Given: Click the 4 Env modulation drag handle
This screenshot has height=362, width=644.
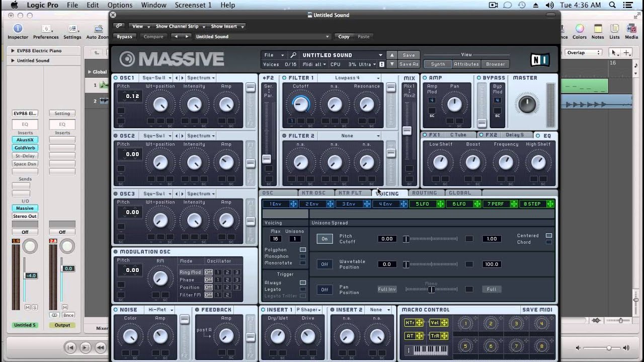Looking at the screenshot, I should [404, 204].
